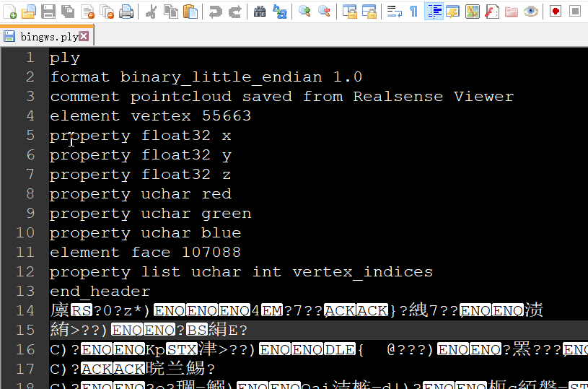This screenshot has height=389, width=588.
Task: Toggle synchronized horizontal scrolling
Action: 369,12
